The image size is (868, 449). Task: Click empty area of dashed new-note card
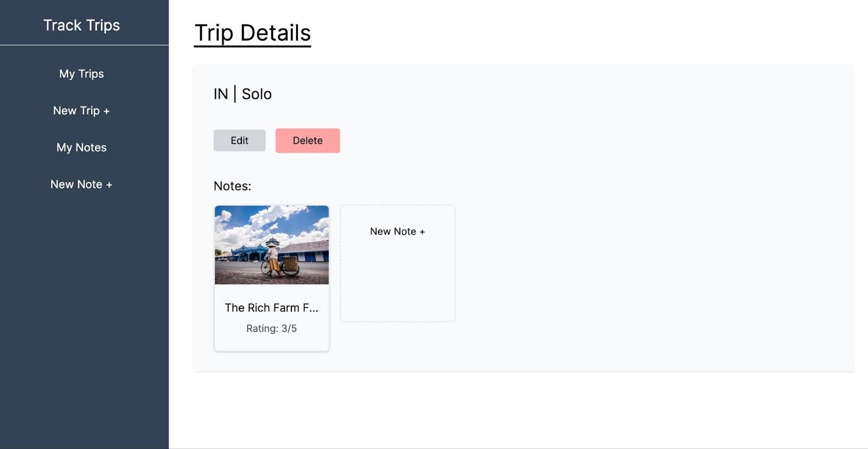[x=398, y=282]
